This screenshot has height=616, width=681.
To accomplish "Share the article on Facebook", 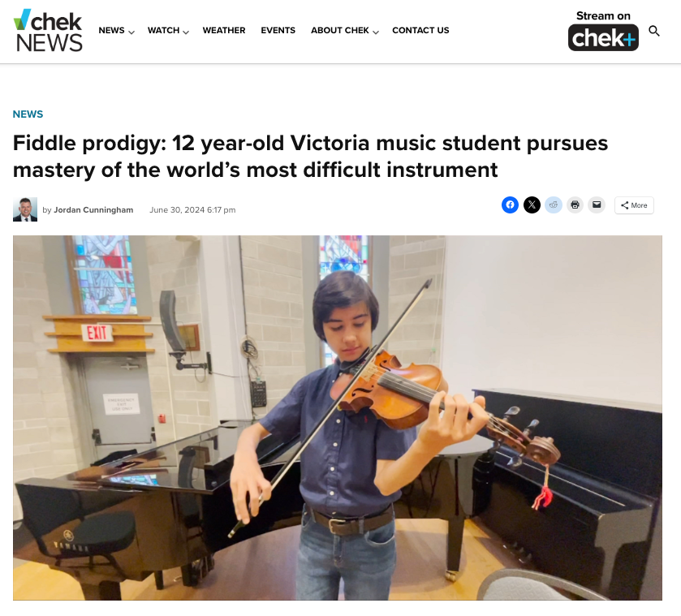I will [x=510, y=205].
